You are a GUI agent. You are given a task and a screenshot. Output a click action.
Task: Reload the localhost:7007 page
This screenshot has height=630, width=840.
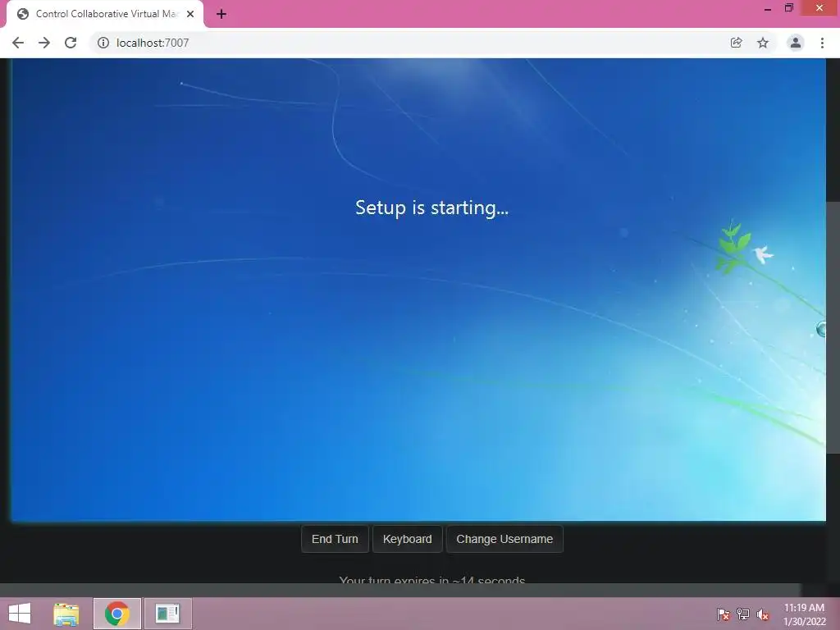[71, 43]
